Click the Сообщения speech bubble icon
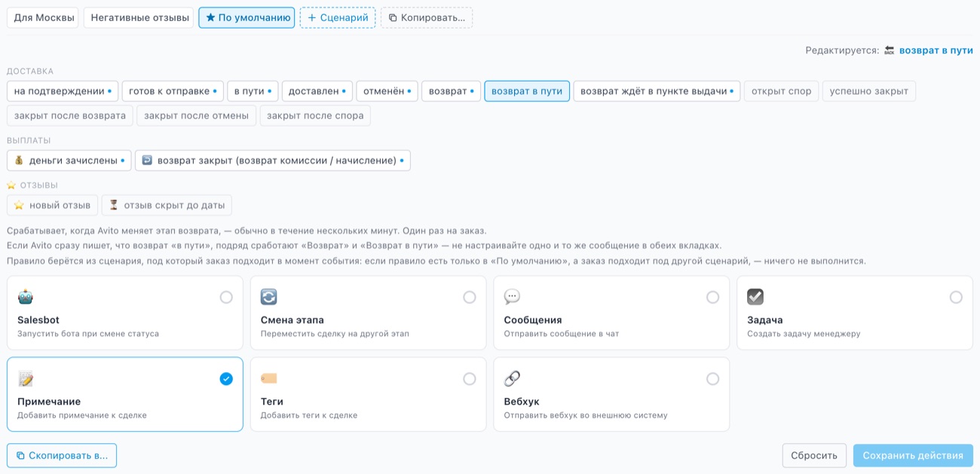Viewport: 980px width, 474px height. coord(513,297)
